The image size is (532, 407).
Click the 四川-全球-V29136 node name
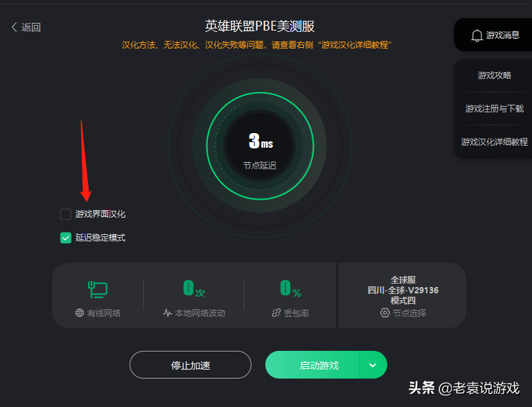click(403, 290)
